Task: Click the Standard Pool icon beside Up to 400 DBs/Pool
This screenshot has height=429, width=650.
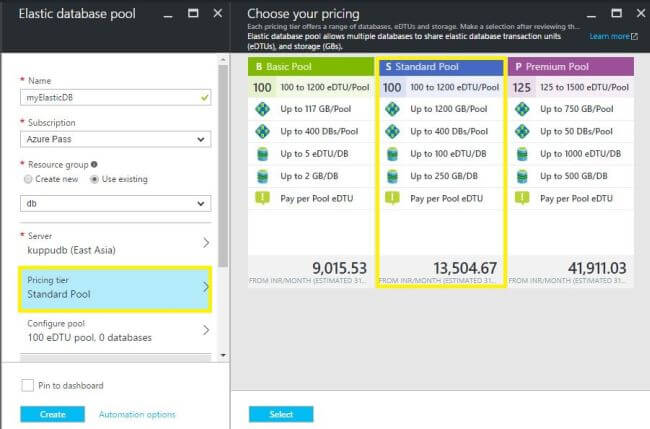Action: point(392,131)
